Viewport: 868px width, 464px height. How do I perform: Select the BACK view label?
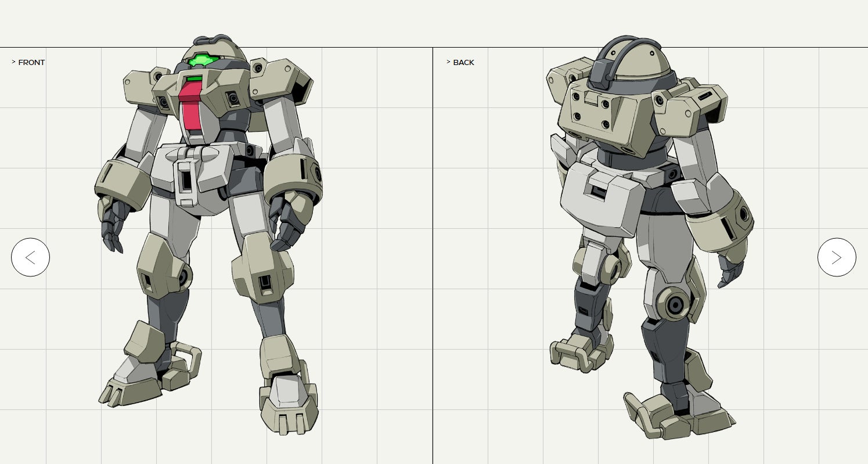pyautogui.click(x=463, y=63)
